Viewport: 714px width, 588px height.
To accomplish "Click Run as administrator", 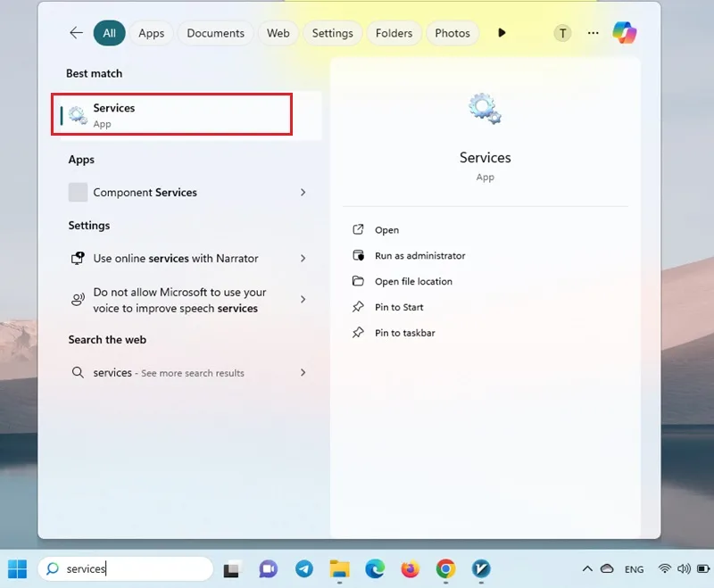I will point(419,256).
